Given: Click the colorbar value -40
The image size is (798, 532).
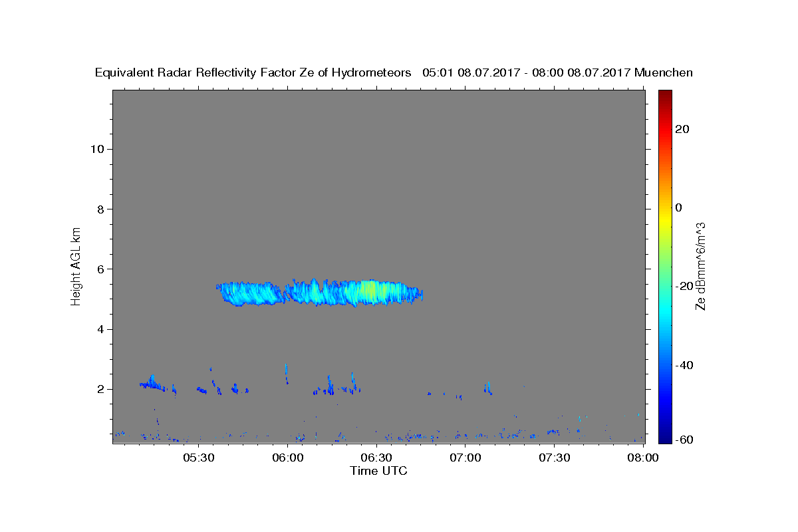Looking at the screenshot, I should point(684,364).
